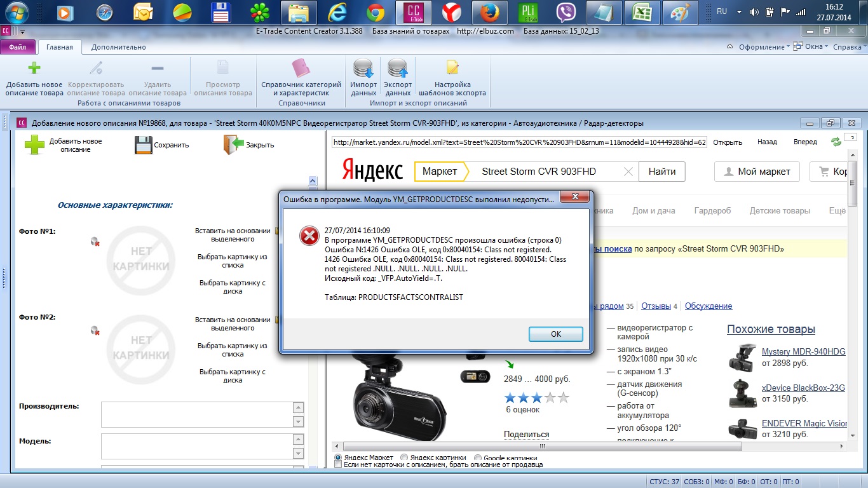Tick 'Если нет карточки с описанием' checkbox
This screenshot has height=488, width=868.
(x=338, y=464)
